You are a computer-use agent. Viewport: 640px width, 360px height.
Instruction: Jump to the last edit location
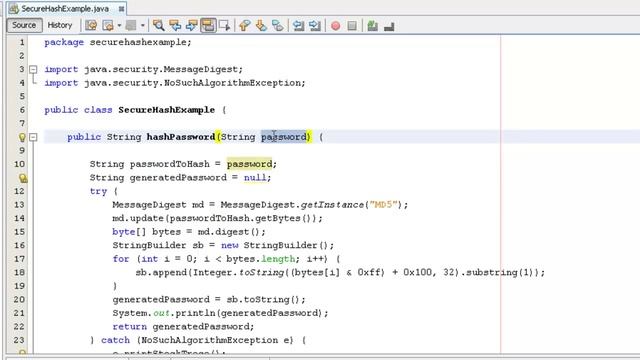91,26
